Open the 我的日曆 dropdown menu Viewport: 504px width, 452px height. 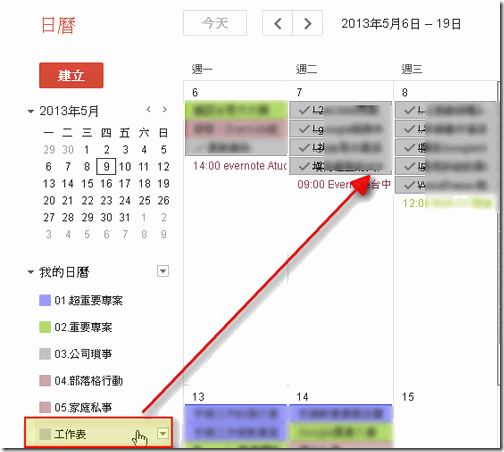point(163,271)
